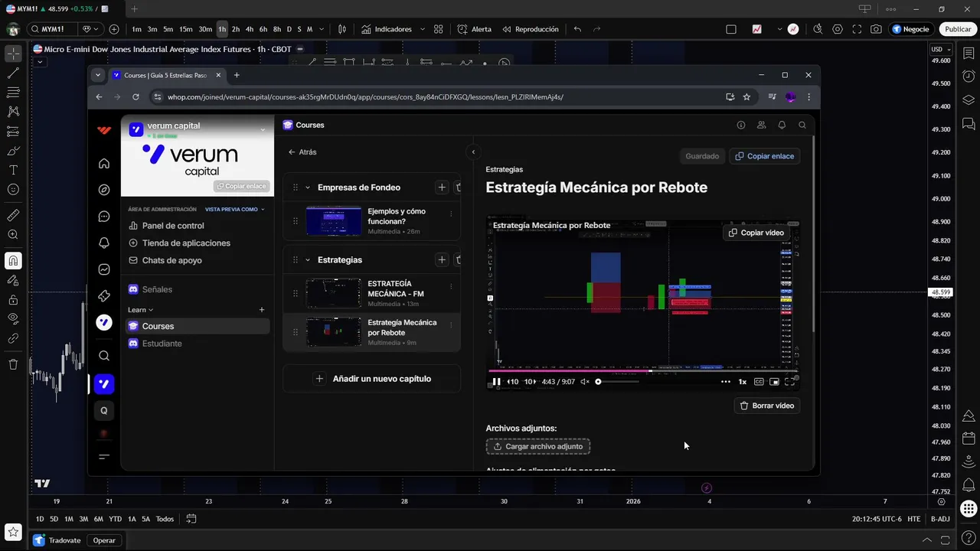Click Cargar archivo adjunto
980x551 pixels.
(x=537, y=446)
